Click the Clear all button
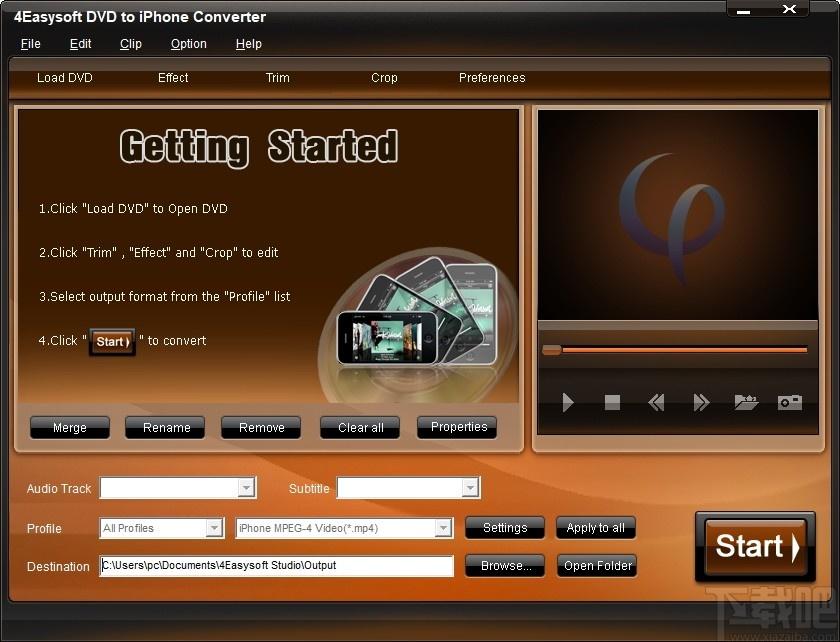Viewport: 840px width, 642px height. [360, 428]
